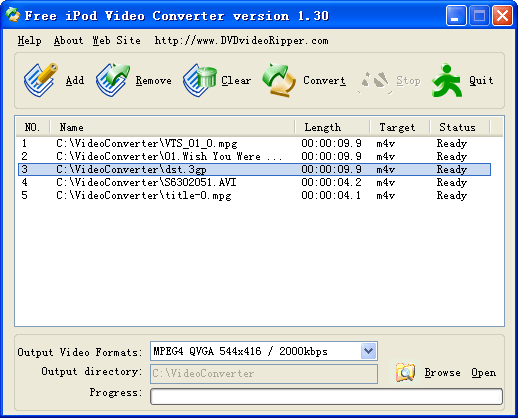The image size is (518, 418).
Task: Open the output directory with Open
Action: pyautogui.click(x=483, y=373)
